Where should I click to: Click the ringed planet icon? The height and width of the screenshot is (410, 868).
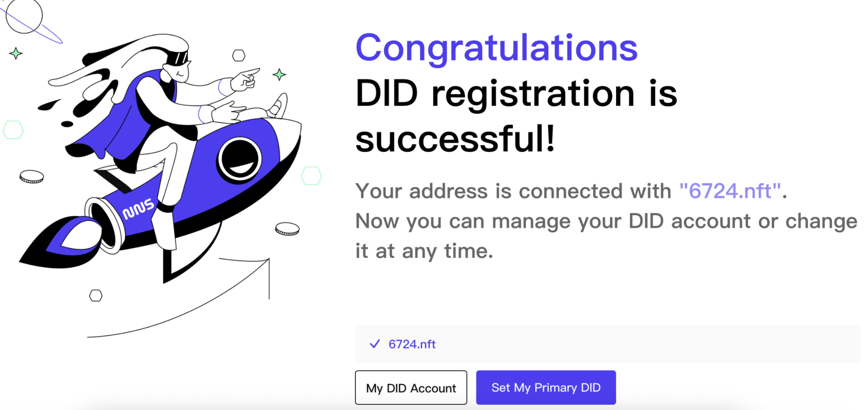[x=24, y=16]
